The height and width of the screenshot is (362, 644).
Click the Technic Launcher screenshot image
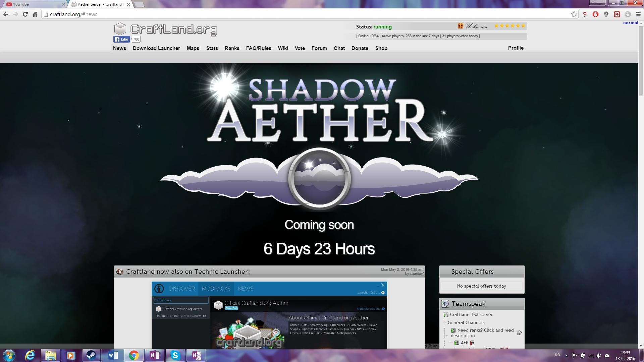click(x=269, y=315)
